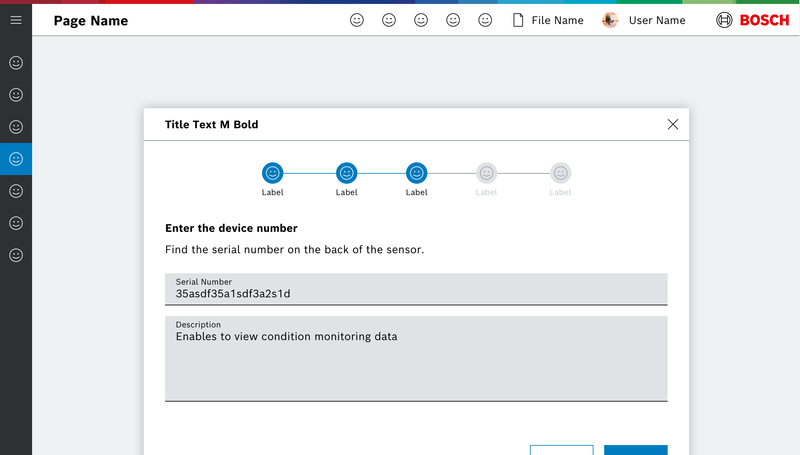Go to the first step in progress indicator

pos(273,173)
